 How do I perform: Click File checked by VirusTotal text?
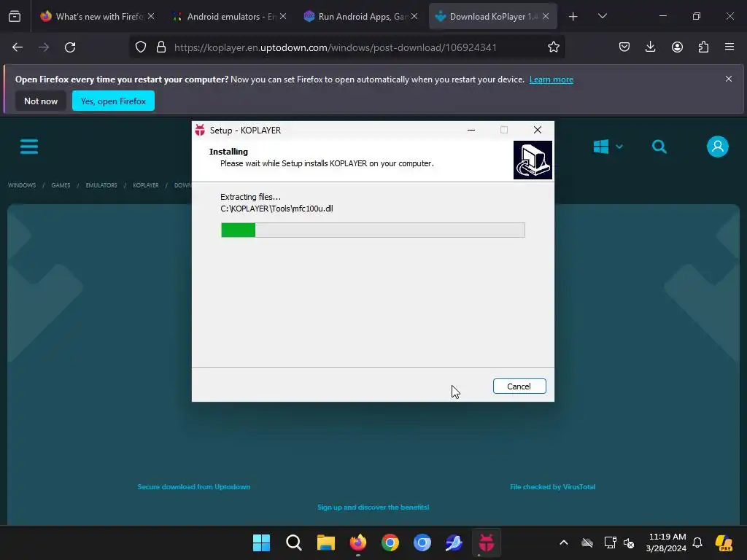[553, 486]
